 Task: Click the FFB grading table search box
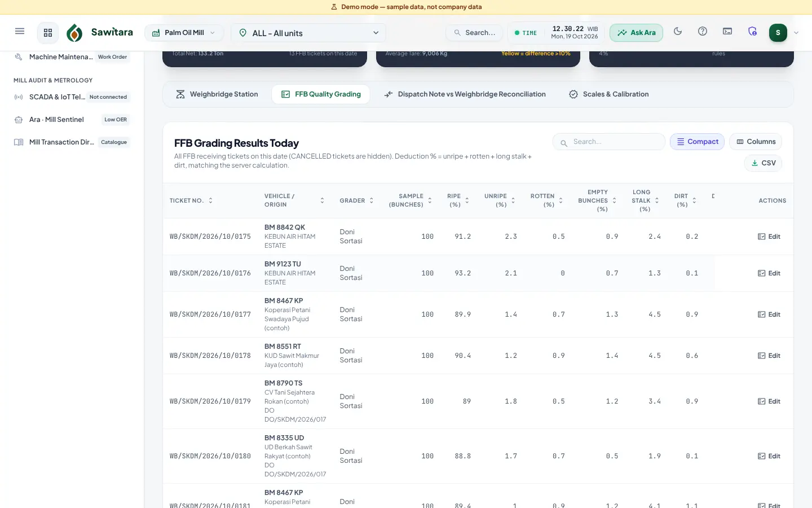(x=609, y=142)
